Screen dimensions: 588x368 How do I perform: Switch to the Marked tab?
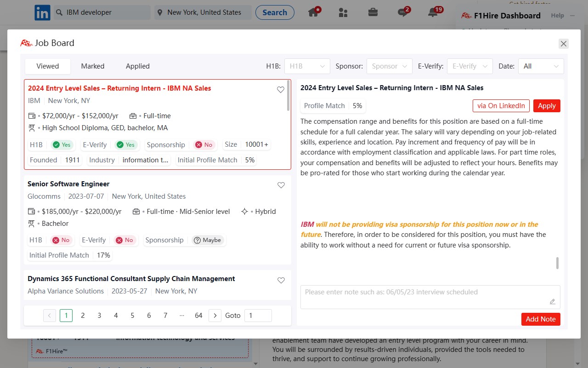click(x=93, y=66)
